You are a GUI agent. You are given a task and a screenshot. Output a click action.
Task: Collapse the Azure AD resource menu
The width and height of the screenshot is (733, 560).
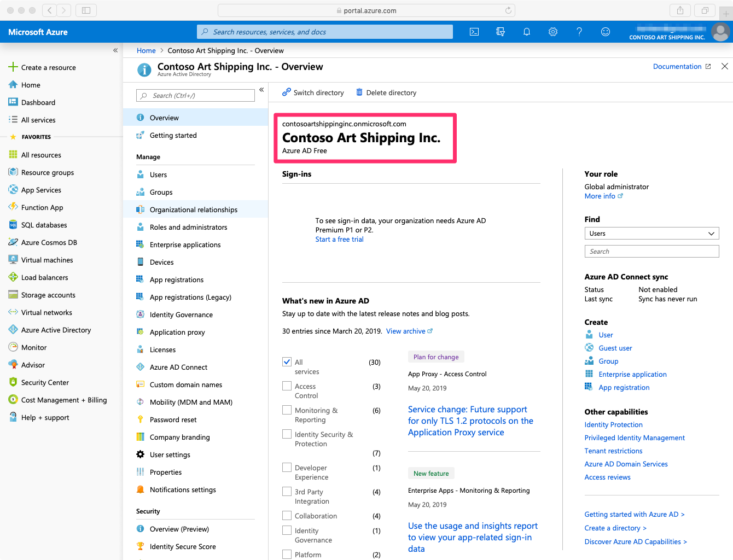pos(261,90)
